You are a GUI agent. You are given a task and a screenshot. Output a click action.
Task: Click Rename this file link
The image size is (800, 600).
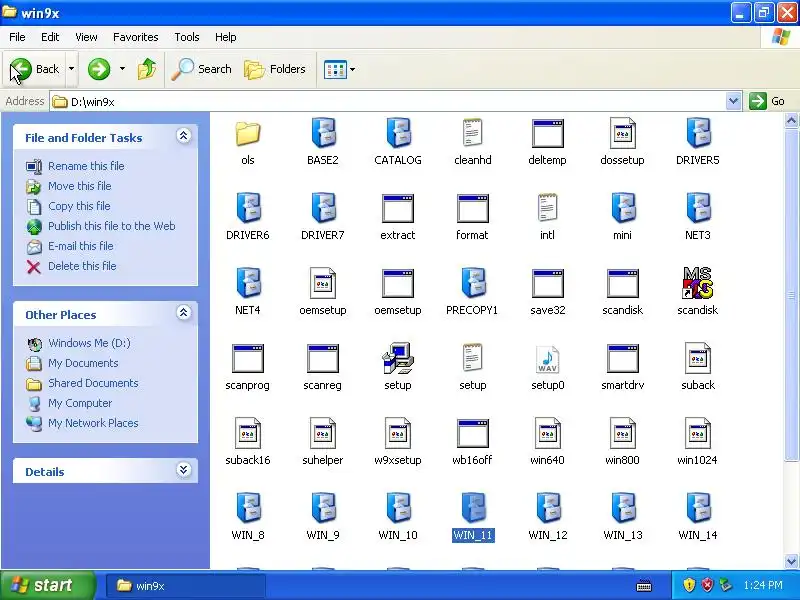click(x=86, y=166)
